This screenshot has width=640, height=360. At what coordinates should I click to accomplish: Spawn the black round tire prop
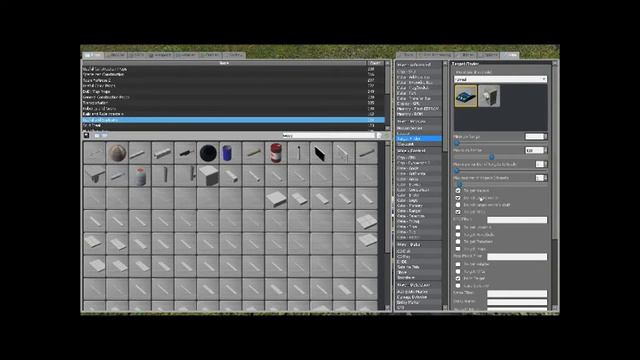click(208, 153)
